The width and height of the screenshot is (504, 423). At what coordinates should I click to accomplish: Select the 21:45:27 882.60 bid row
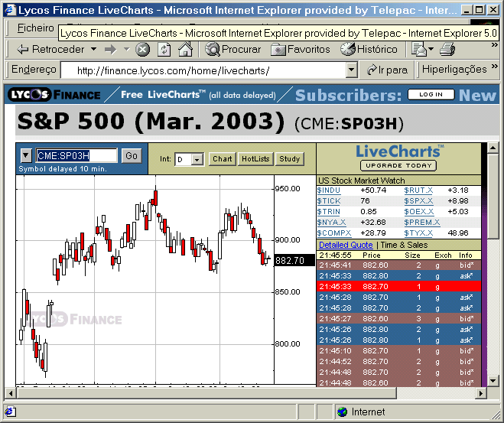(398, 318)
